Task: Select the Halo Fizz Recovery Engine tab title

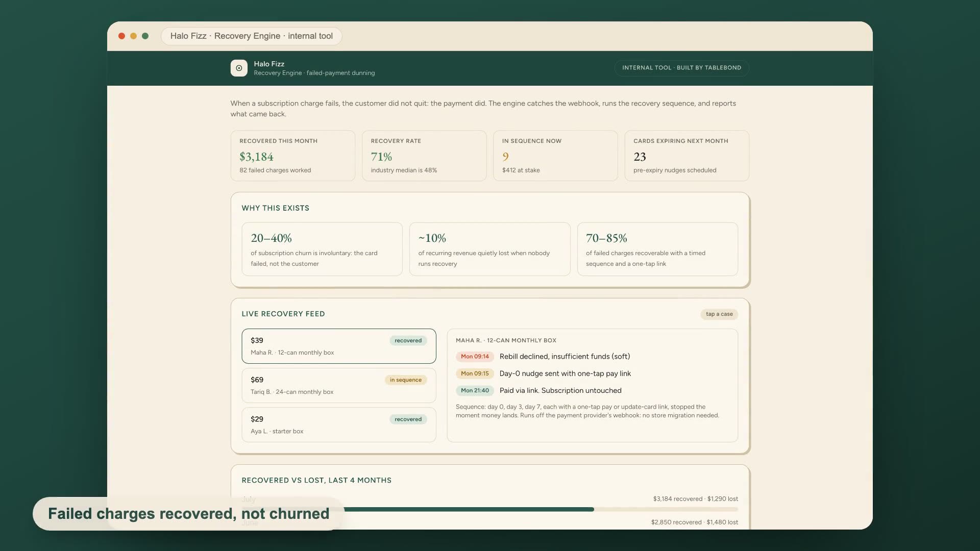Action: [x=251, y=36]
